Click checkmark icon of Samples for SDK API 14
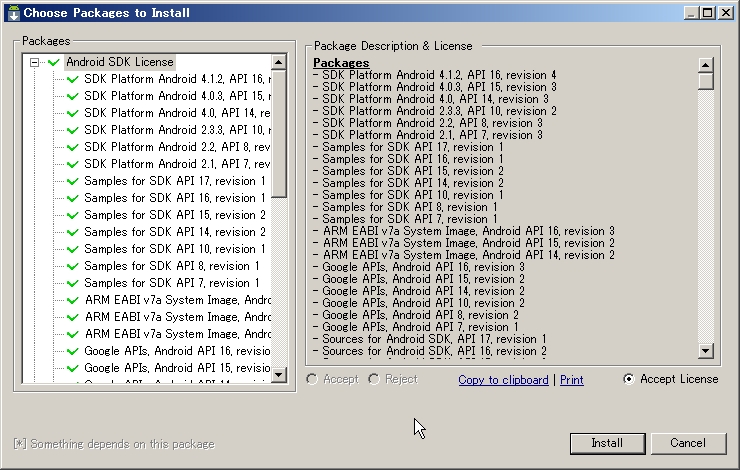This screenshot has height=470, width=740. [x=73, y=232]
